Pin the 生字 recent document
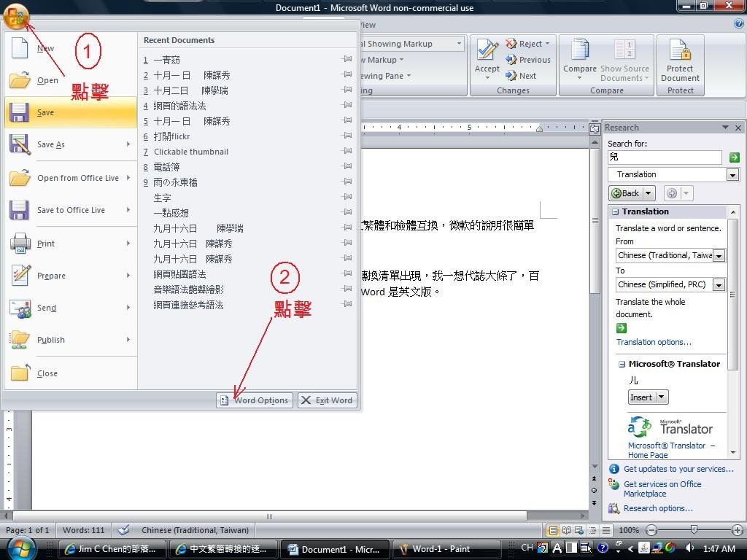Image resolution: width=747 pixels, height=560 pixels. click(x=347, y=197)
